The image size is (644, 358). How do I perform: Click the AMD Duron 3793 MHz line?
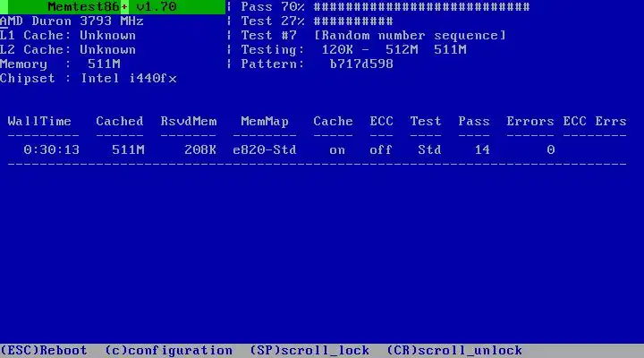click(x=72, y=21)
